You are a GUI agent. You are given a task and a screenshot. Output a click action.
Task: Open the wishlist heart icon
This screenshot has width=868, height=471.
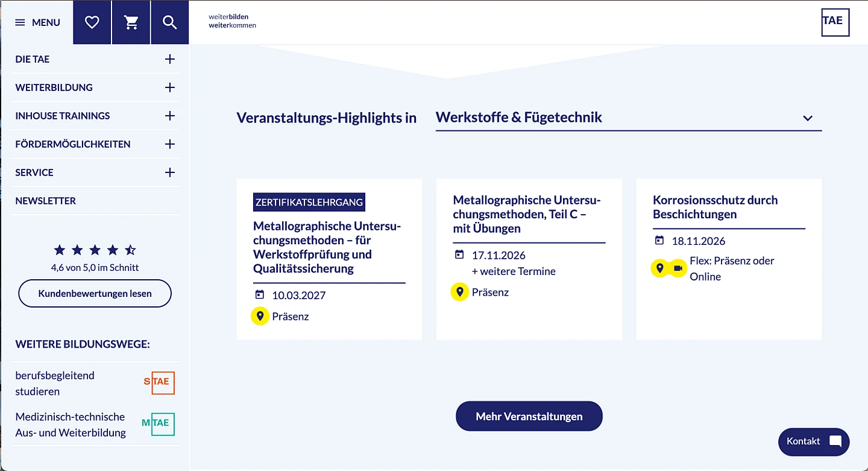[x=92, y=22]
